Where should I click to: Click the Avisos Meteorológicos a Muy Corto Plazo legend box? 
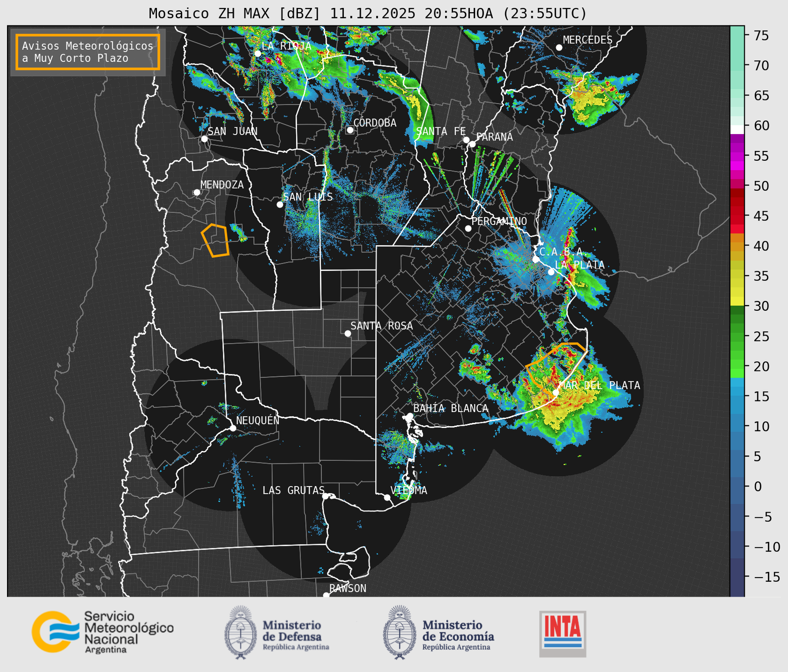88,52
